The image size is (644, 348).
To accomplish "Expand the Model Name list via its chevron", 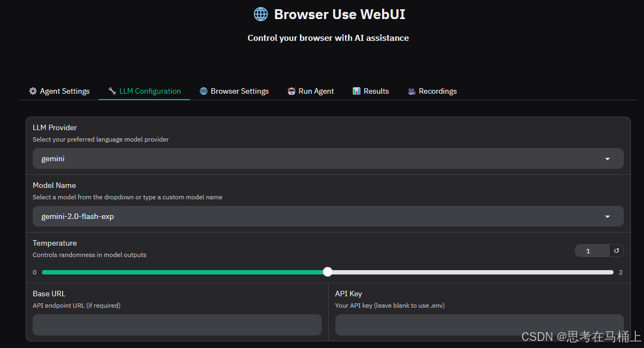I will pyautogui.click(x=607, y=216).
